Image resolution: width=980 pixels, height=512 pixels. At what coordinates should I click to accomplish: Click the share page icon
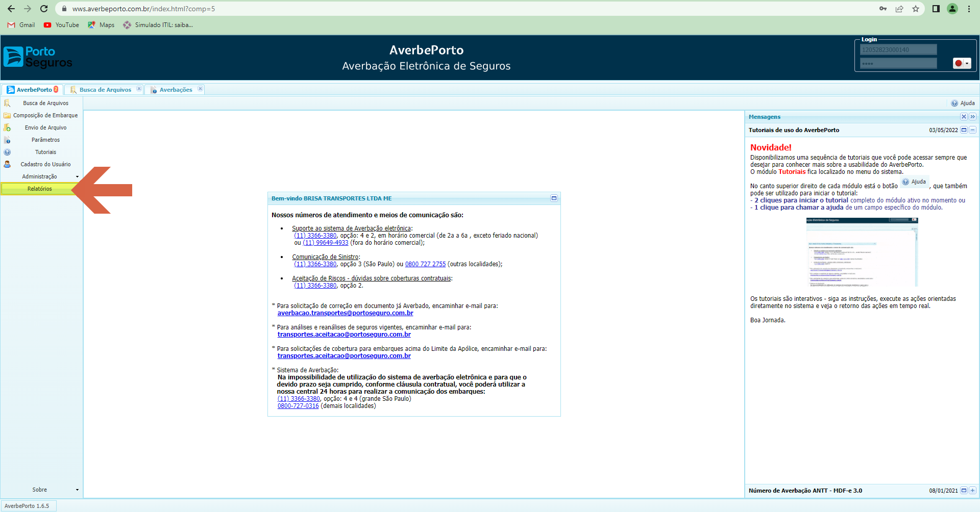(899, 9)
